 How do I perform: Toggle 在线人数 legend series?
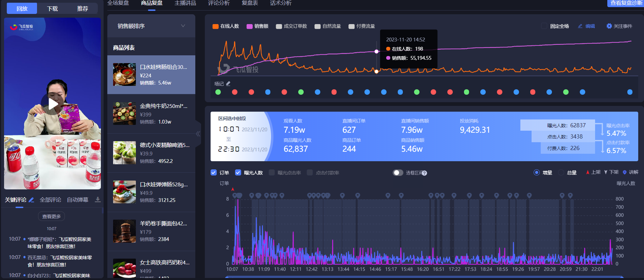226,26
